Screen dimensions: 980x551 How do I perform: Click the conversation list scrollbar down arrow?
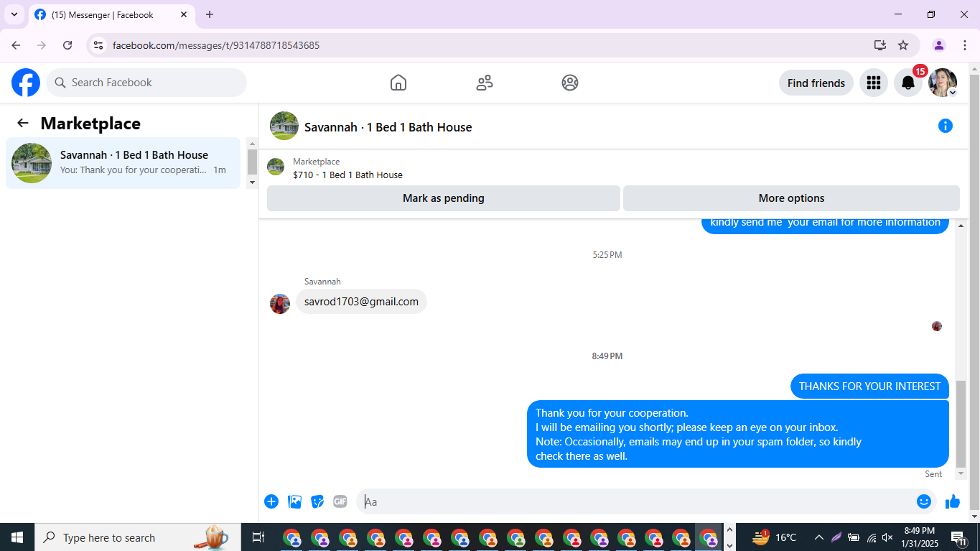(x=252, y=182)
